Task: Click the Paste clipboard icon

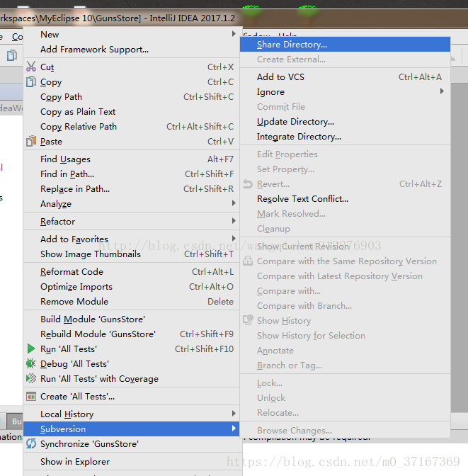Action: coord(31,141)
